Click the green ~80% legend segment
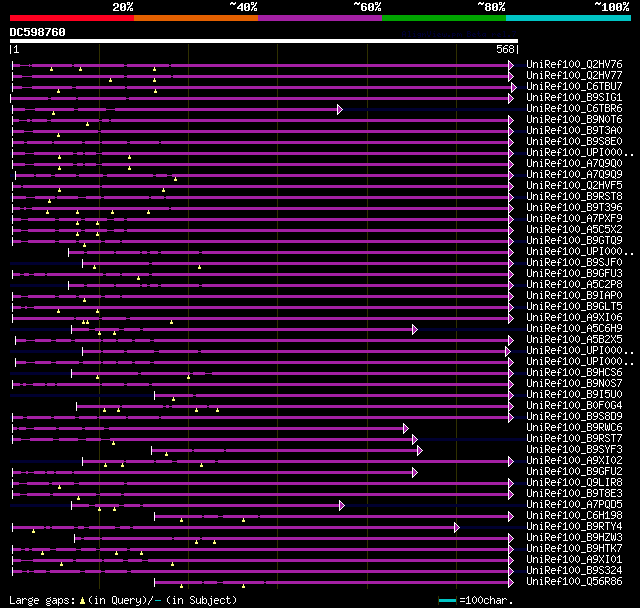Screen dimensions: 640x608 click(x=444, y=18)
